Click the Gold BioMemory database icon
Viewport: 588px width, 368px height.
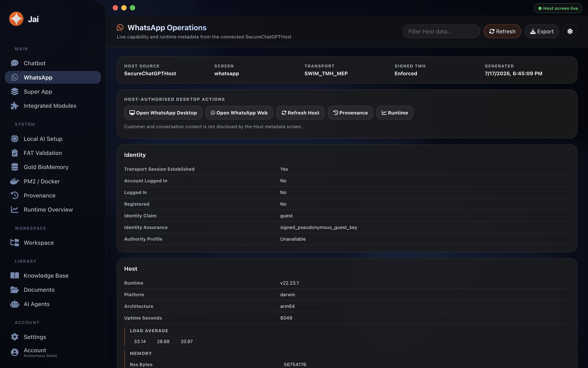14,167
